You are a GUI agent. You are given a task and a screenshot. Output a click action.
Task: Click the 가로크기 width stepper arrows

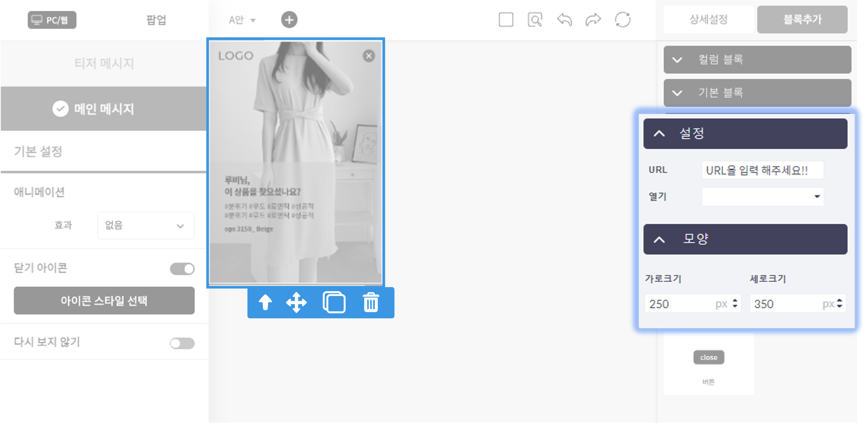(x=735, y=303)
